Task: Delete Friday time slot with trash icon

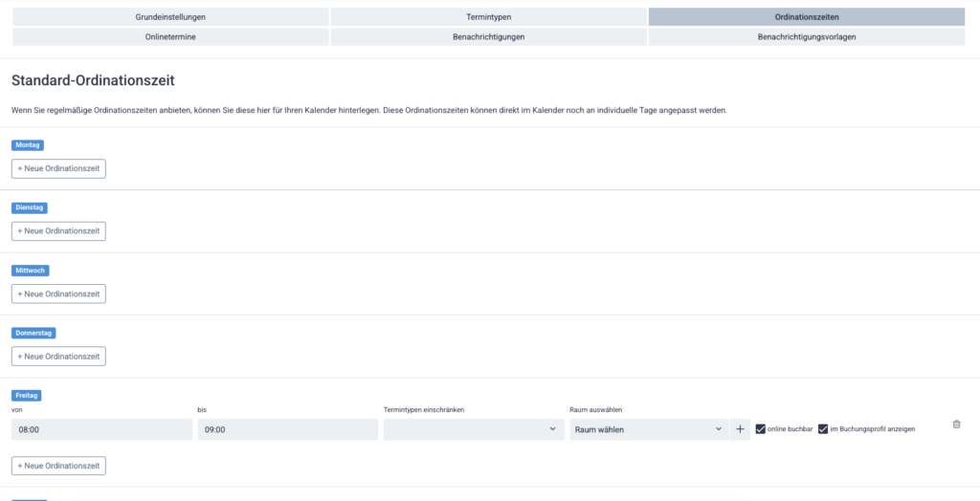Action: pos(956,425)
